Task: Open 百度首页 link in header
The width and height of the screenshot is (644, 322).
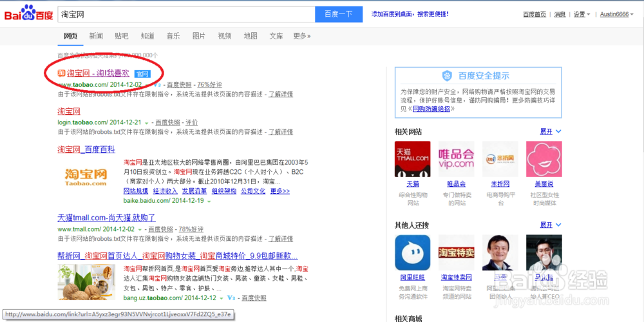Action: coord(535,14)
